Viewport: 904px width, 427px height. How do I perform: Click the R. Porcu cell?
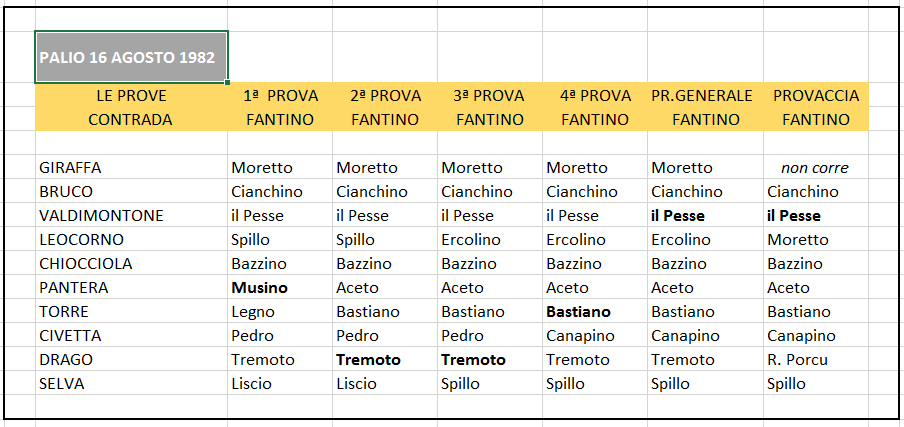[816, 360]
